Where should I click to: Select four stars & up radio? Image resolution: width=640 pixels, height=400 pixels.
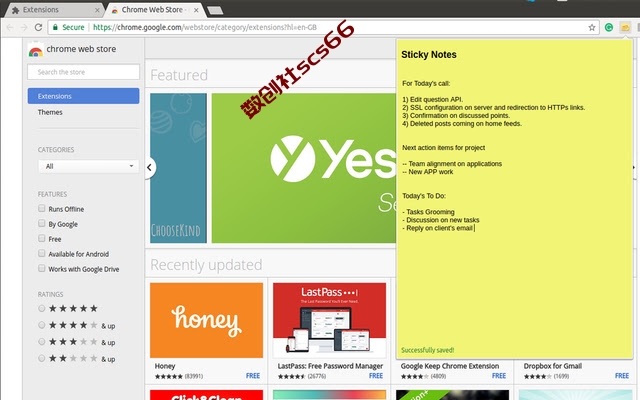click(x=42, y=325)
